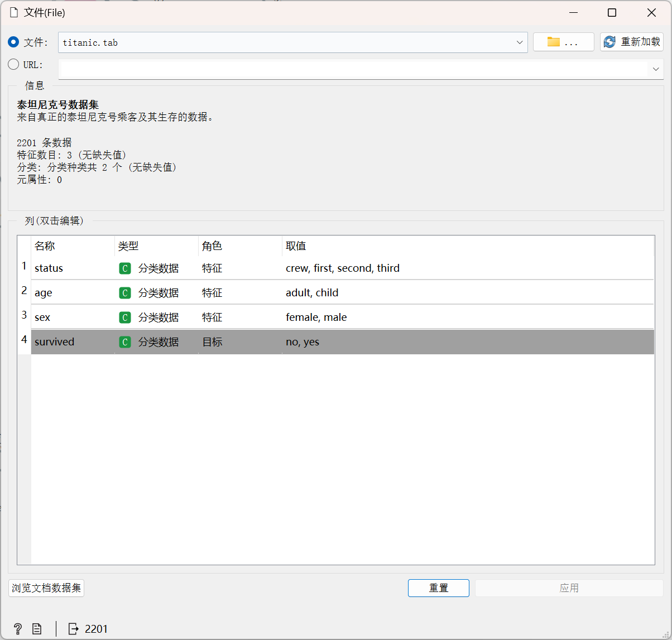Click the file document icon in title bar
The height and width of the screenshot is (640, 672).
[14, 12]
